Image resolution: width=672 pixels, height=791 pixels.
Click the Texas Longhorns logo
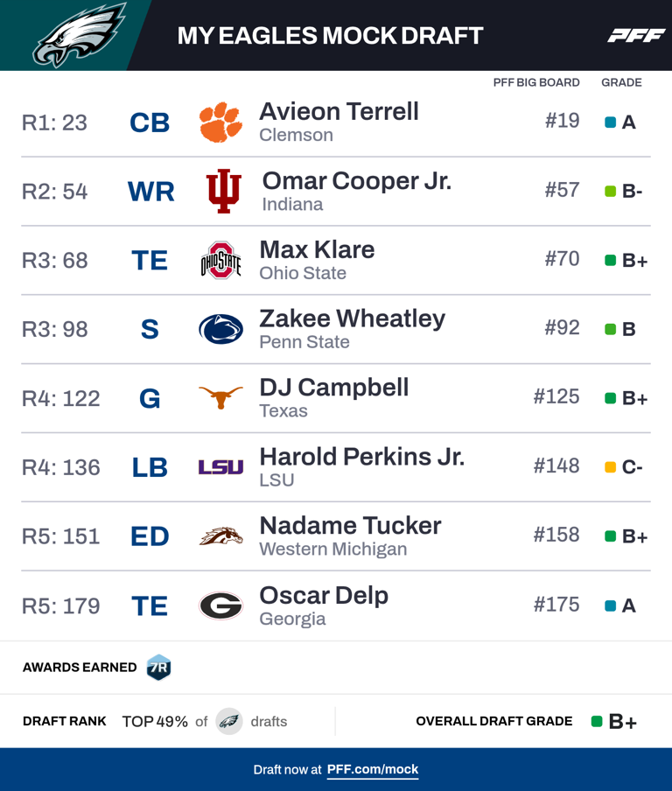tap(220, 398)
